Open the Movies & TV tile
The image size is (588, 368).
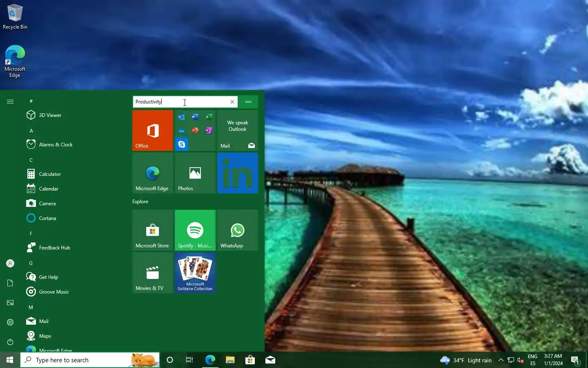[153, 273]
